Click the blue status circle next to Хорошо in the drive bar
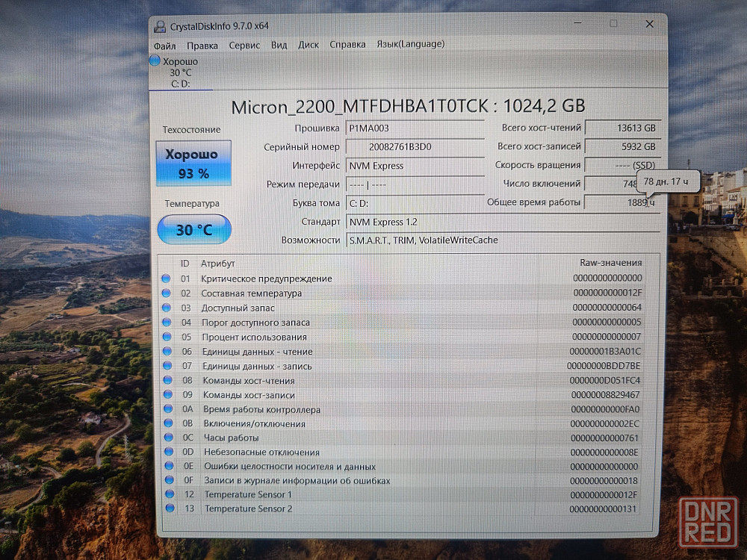The height and width of the screenshot is (560, 747). 155,61
